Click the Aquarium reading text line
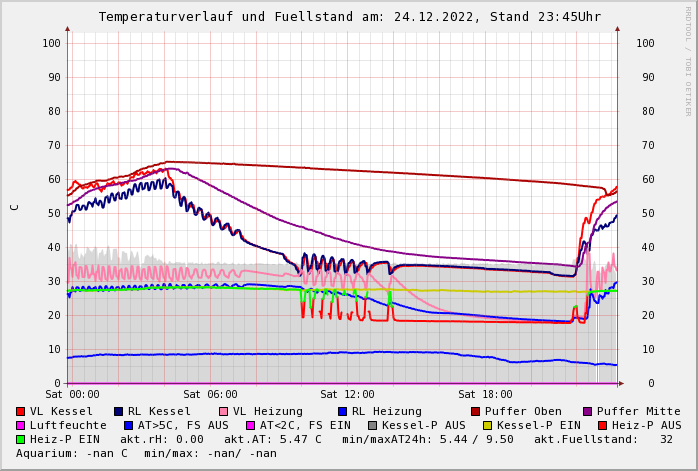The width and height of the screenshot is (698, 471). [x=146, y=453]
